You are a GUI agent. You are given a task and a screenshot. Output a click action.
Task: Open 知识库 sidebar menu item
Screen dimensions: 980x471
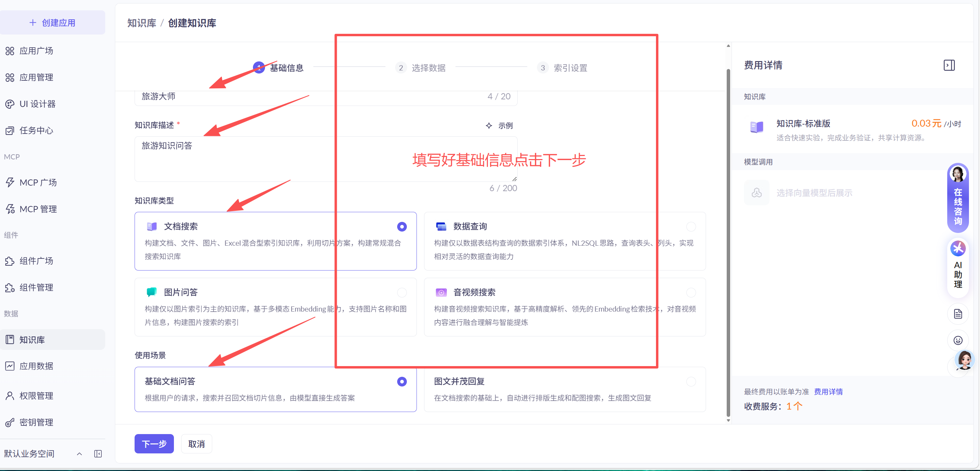click(32, 340)
